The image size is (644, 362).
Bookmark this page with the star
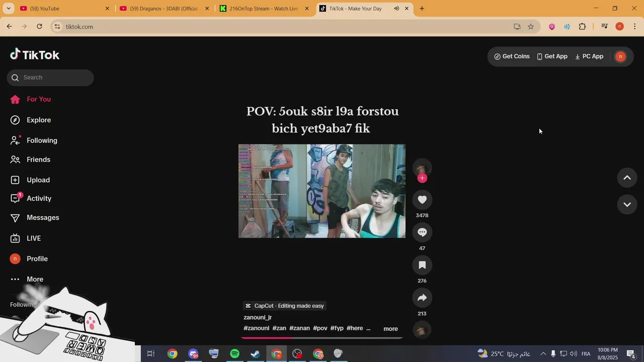coord(531,27)
